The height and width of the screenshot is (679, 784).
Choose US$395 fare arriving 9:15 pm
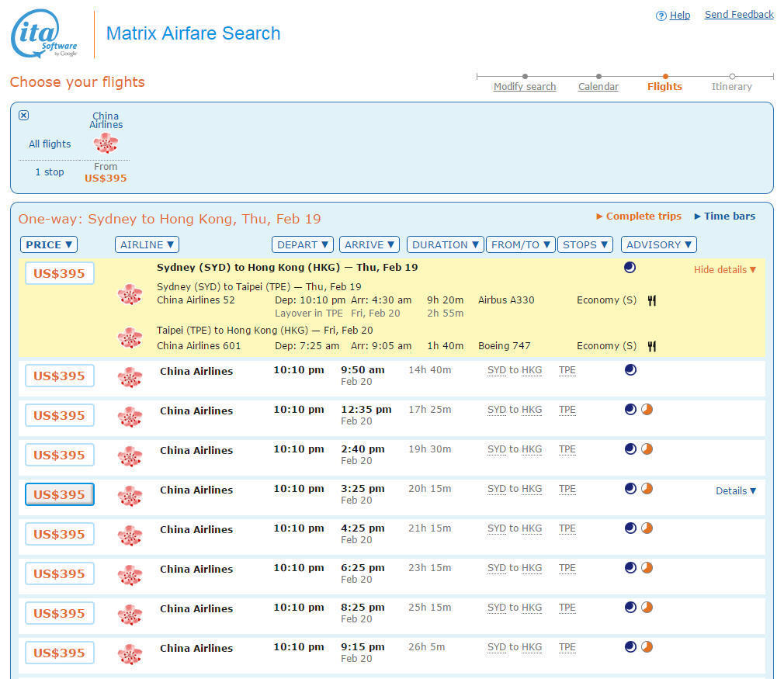tap(60, 653)
